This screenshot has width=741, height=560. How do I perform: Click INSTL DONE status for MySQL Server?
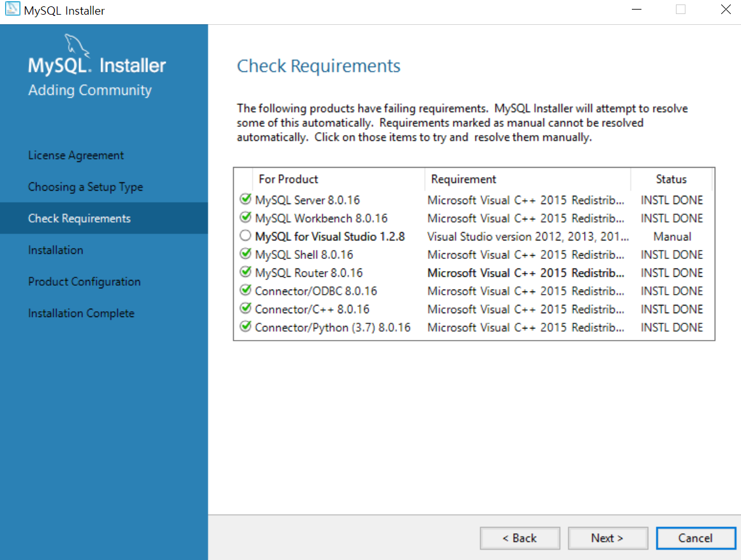(x=671, y=200)
